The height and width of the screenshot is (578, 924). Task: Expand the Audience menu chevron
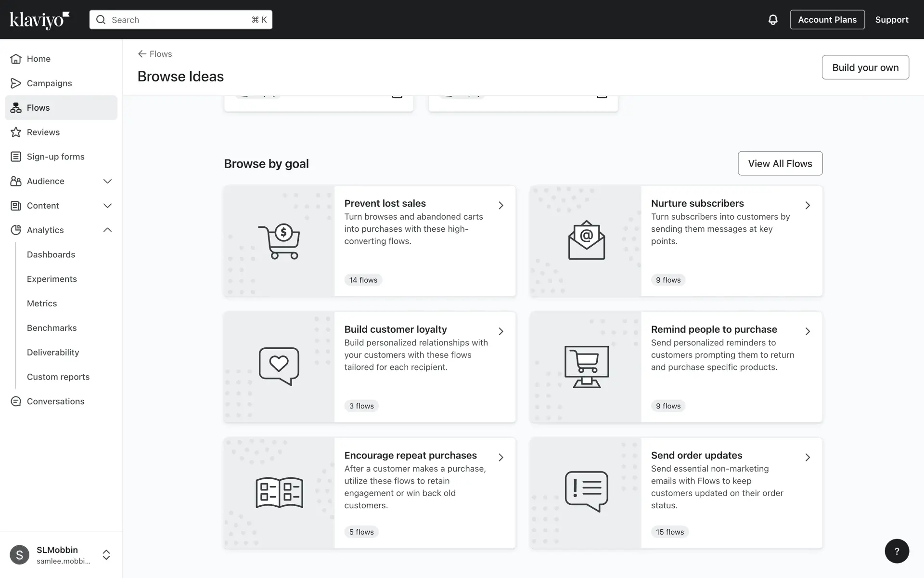[x=107, y=181]
